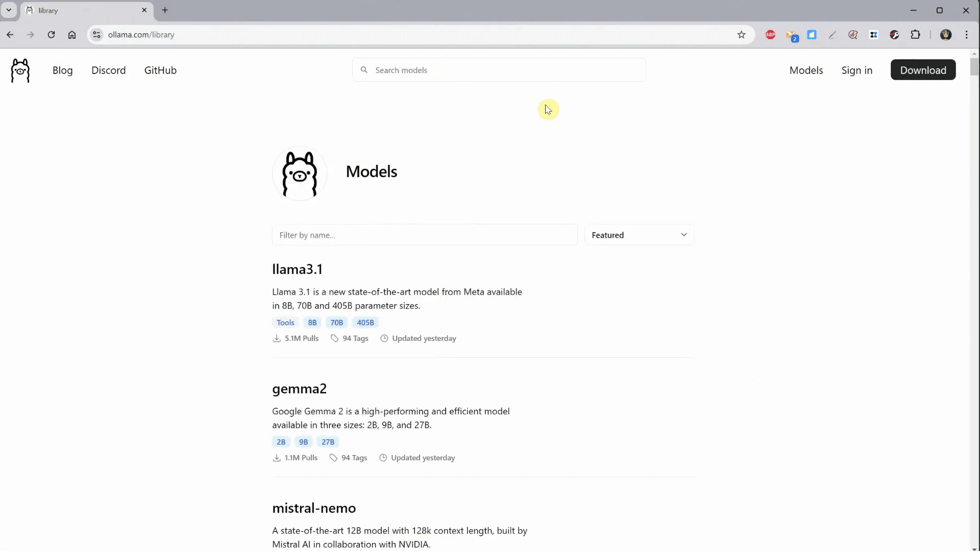Reload the page
The width and height of the screenshot is (980, 551).
pyautogui.click(x=51, y=35)
